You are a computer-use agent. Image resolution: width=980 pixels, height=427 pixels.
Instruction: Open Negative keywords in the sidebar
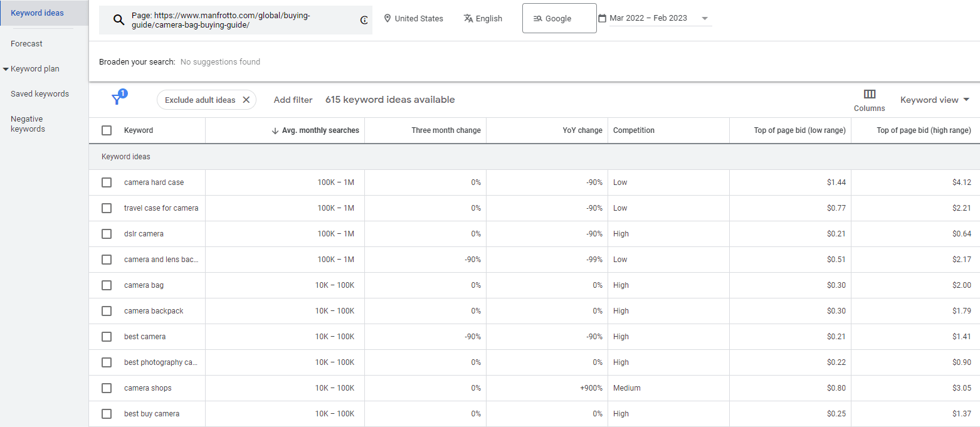28,124
